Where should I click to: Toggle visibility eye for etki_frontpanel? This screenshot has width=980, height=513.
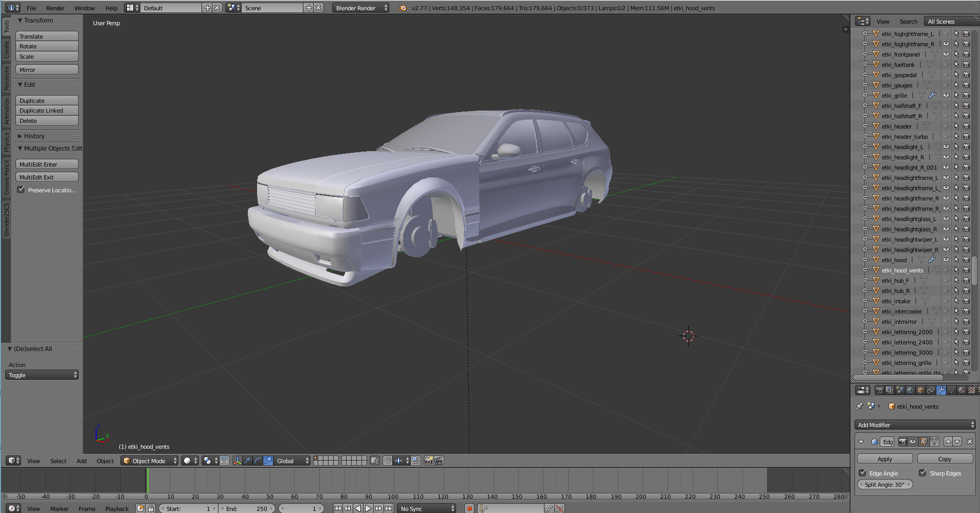click(946, 54)
